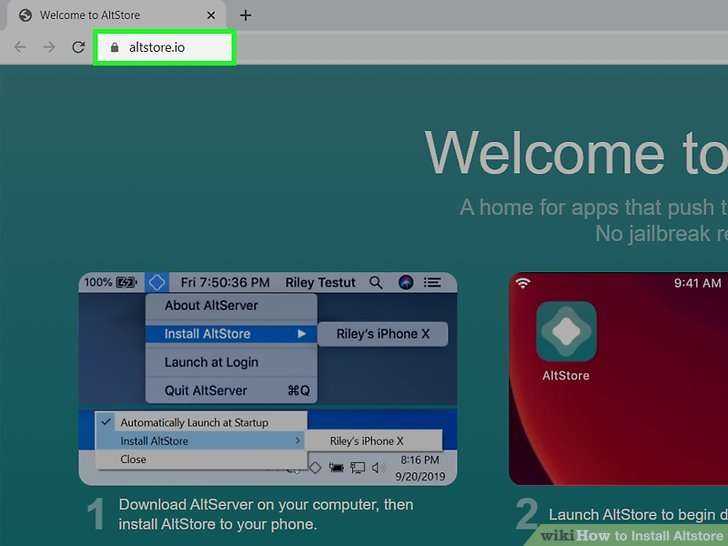Click the Spotlight search magnifier icon
728x546 pixels.
[376, 282]
